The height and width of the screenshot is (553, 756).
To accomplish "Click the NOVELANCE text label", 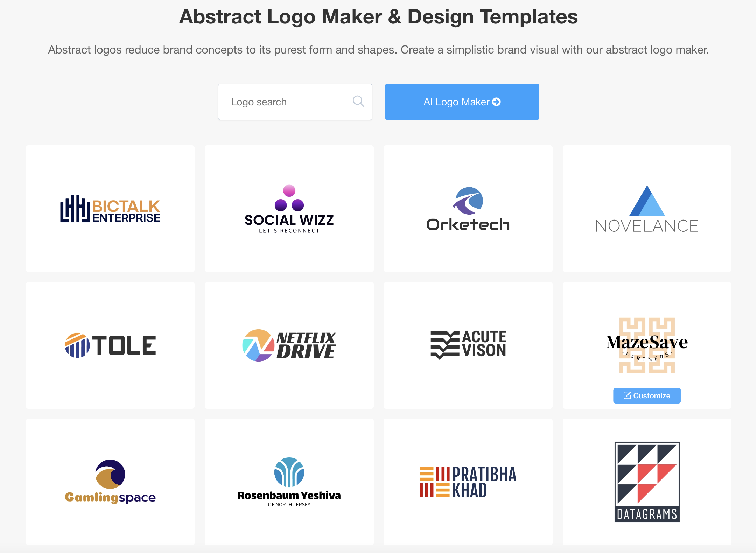I will 646,226.
